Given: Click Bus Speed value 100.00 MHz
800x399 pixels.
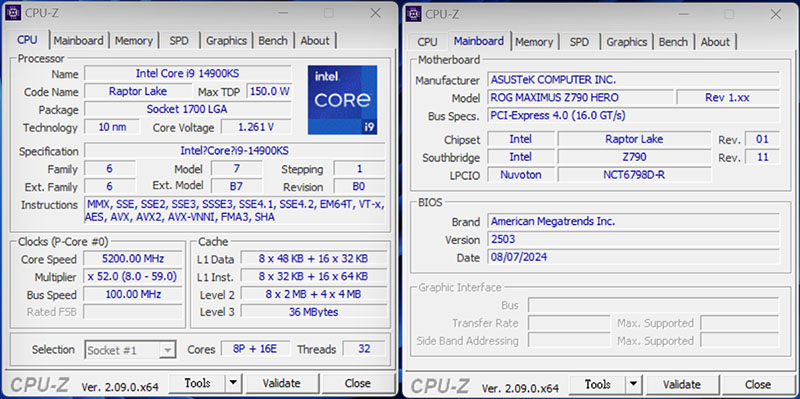Looking at the screenshot, I should point(133,294).
